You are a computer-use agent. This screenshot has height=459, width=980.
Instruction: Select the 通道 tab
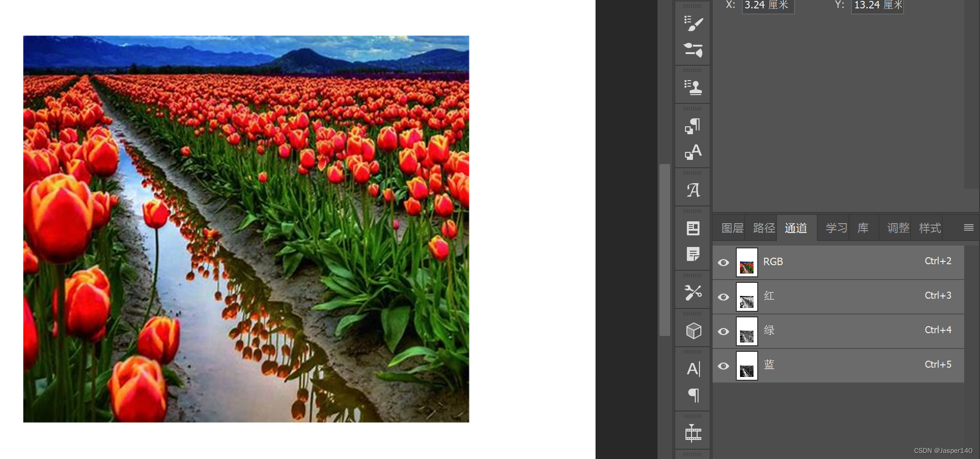796,228
